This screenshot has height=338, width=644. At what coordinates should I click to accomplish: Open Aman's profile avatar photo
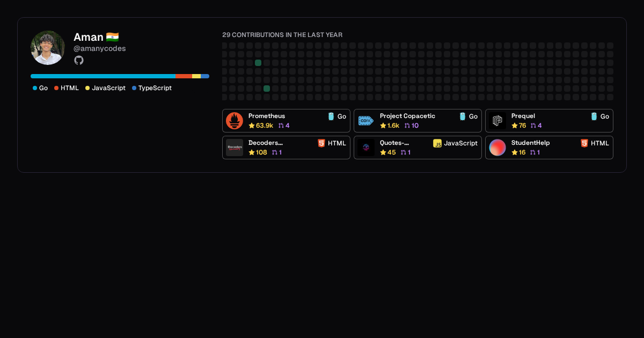point(48,48)
